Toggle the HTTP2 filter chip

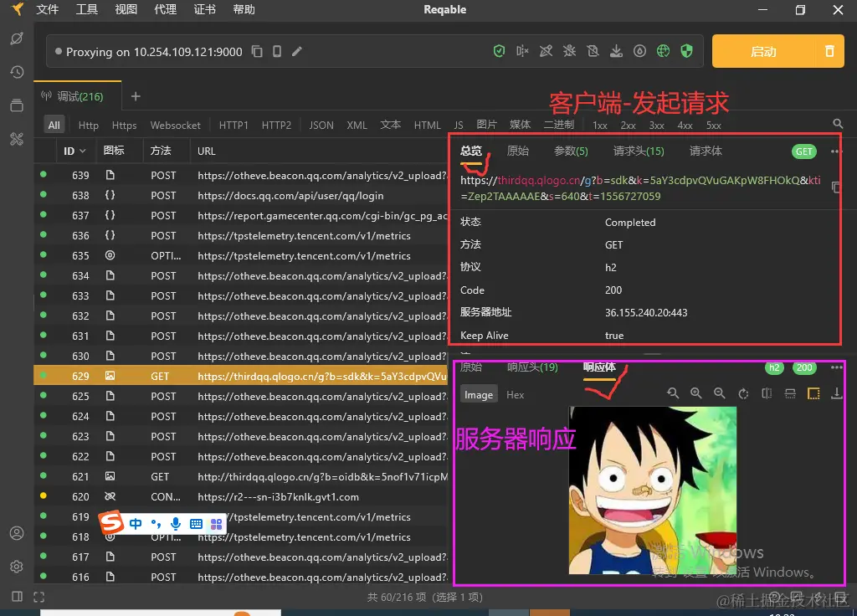point(276,126)
